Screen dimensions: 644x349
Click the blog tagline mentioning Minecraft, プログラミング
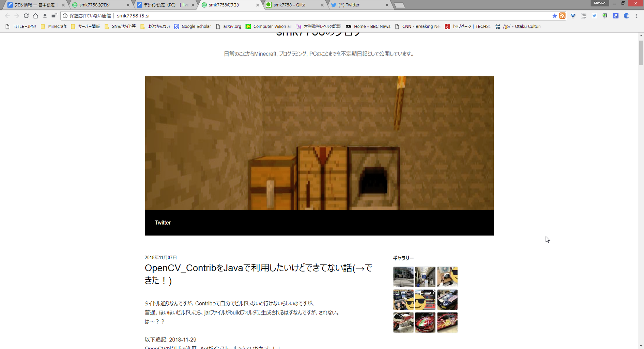click(x=319, y=54)
